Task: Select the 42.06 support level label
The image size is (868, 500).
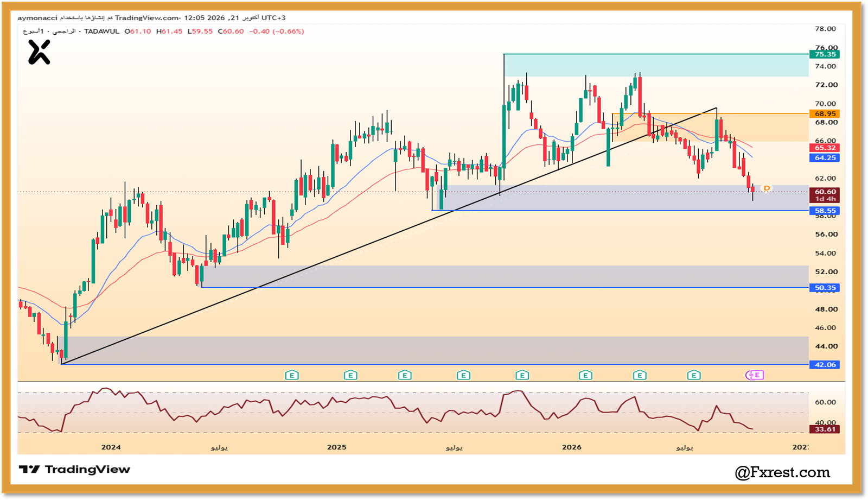Action: pos(825,365)
